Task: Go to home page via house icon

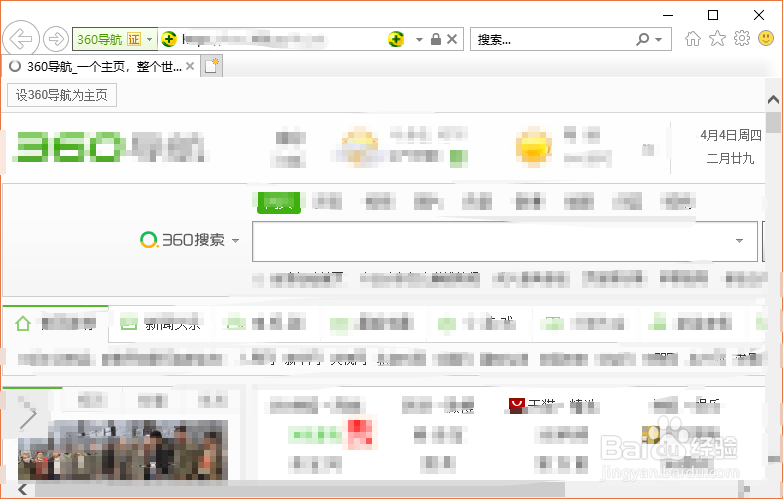Action: coord(692,38)
